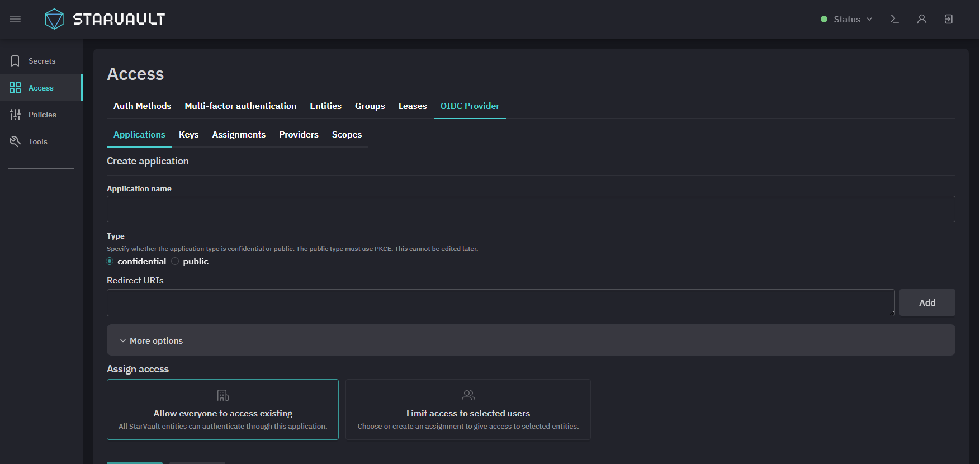Click the sign out icon
The image size is (980, 464).
(x=949, y=19)
